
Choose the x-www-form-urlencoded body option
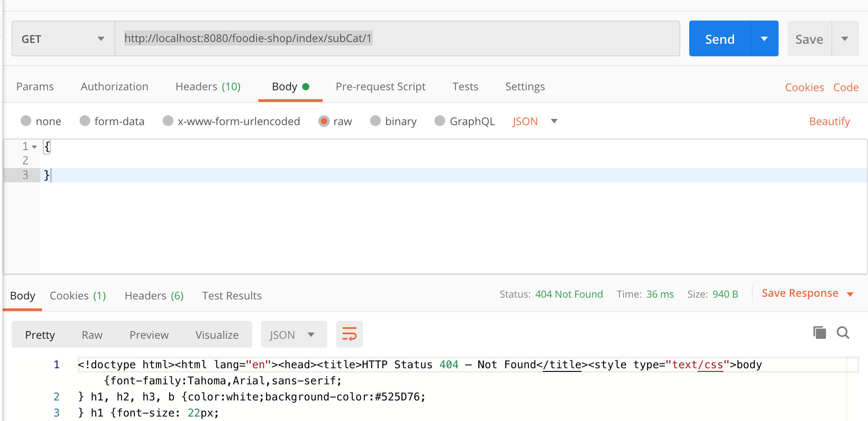pos(168,121)
